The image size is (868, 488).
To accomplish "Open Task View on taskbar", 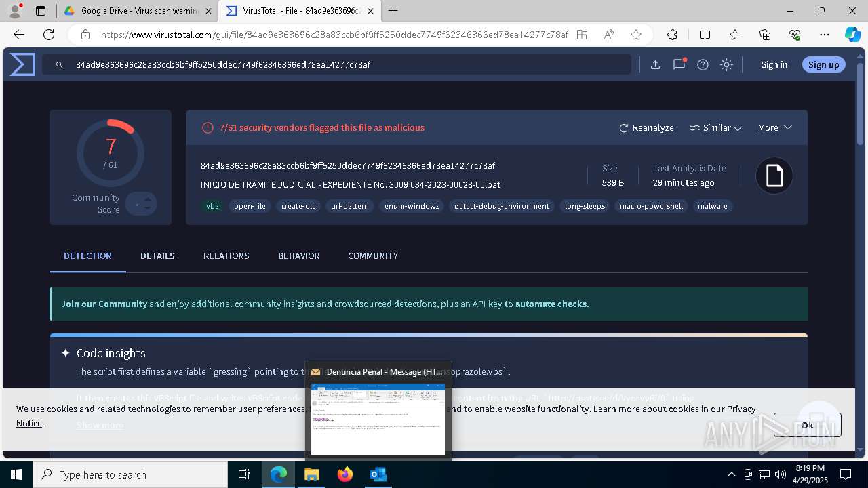I will tap(244, 474).
